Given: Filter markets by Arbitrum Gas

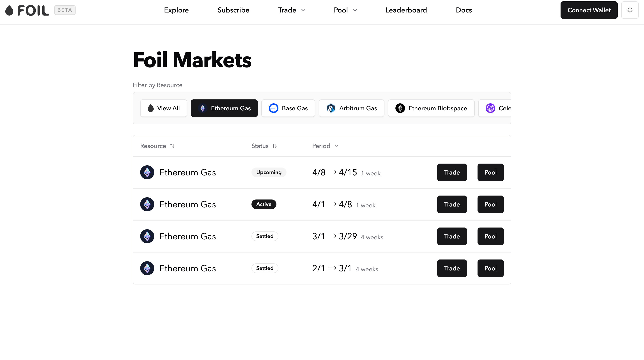Looking at the screenshot, I should (x=351, y=108).
